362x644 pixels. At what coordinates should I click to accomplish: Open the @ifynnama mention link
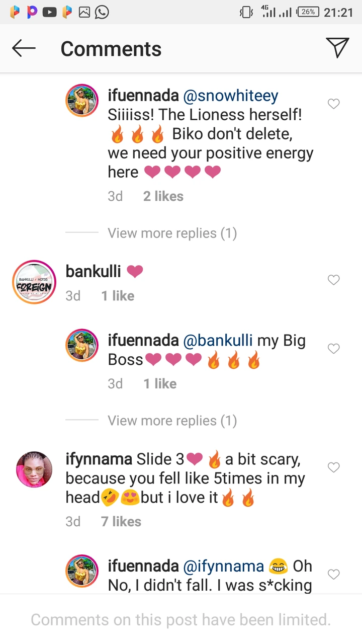[x=224, y=567]
